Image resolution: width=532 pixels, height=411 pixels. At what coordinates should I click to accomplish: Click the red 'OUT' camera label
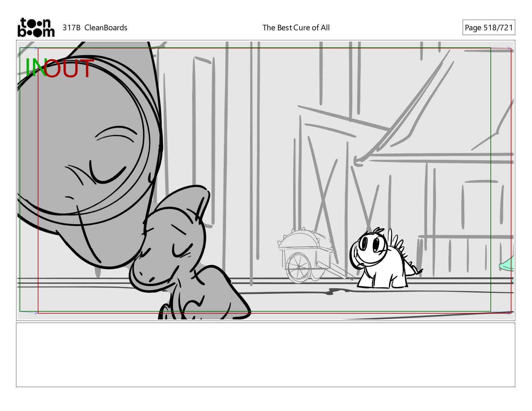pos(69,68)
